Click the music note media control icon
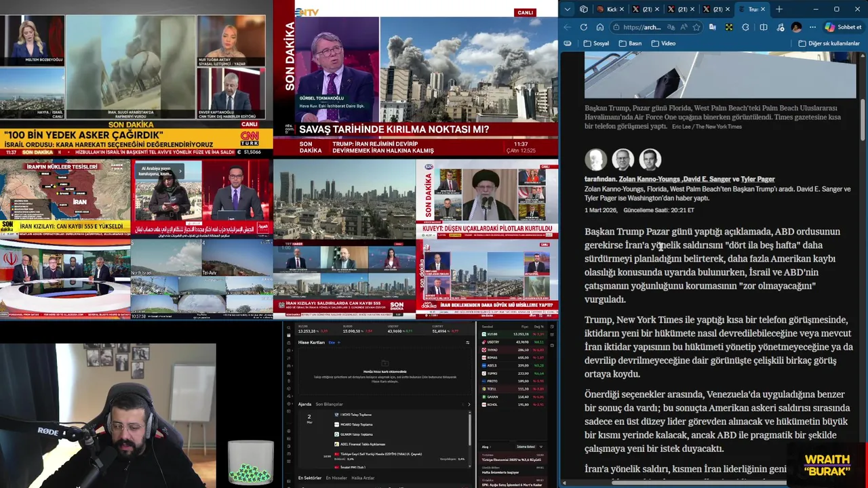Screen dimensions: 868x488 (x=780, y=28)
